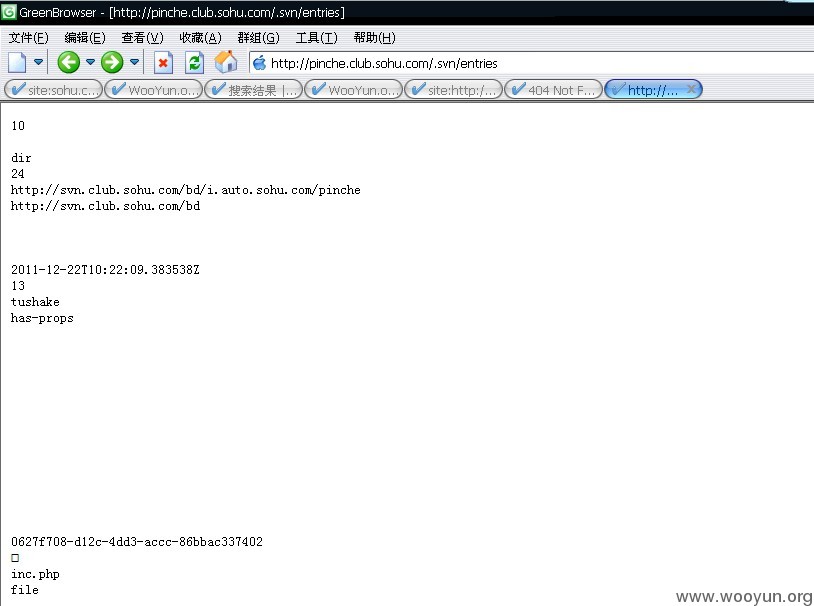Go forward with the green Forward arrow
The height and width of the screenshot is (606, 814).
tap(112, 62)
